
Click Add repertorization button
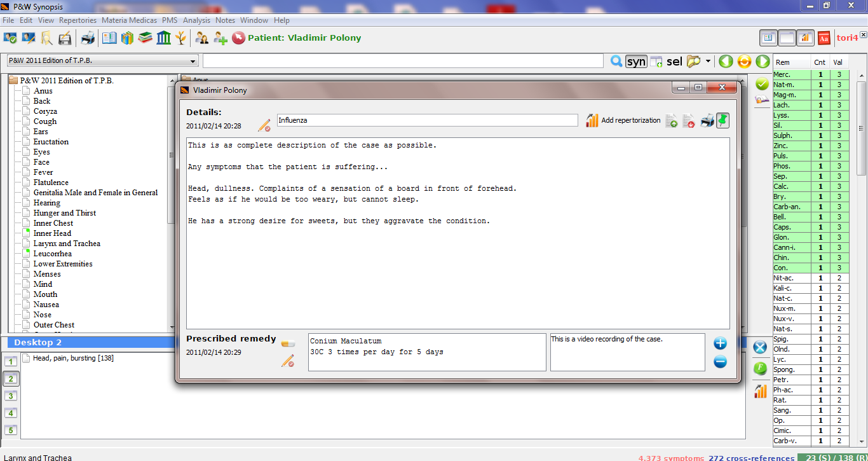click(623, 120)
